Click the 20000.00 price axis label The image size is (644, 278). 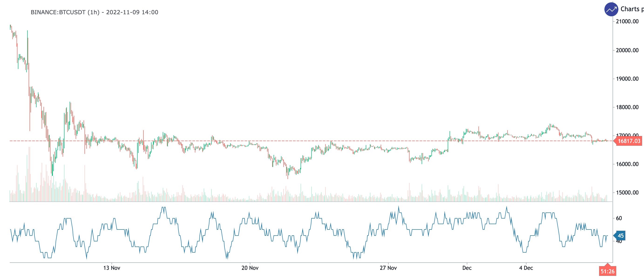click(627, 50)
